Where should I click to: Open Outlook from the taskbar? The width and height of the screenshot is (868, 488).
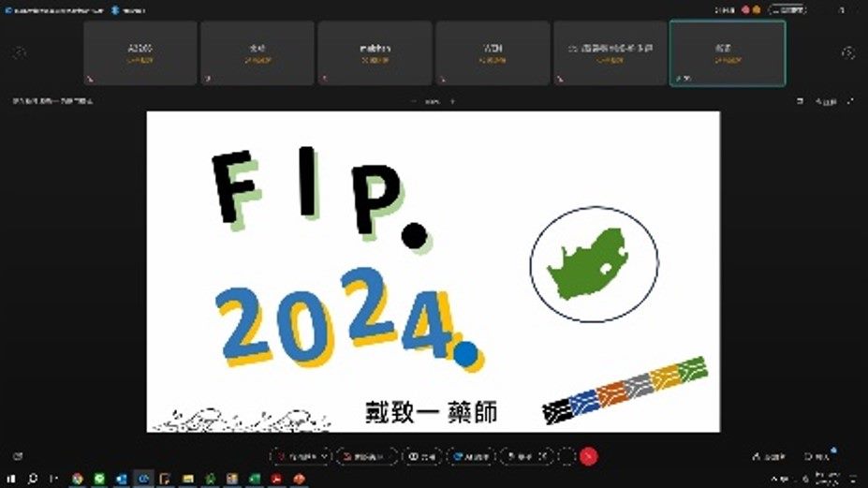121,479
